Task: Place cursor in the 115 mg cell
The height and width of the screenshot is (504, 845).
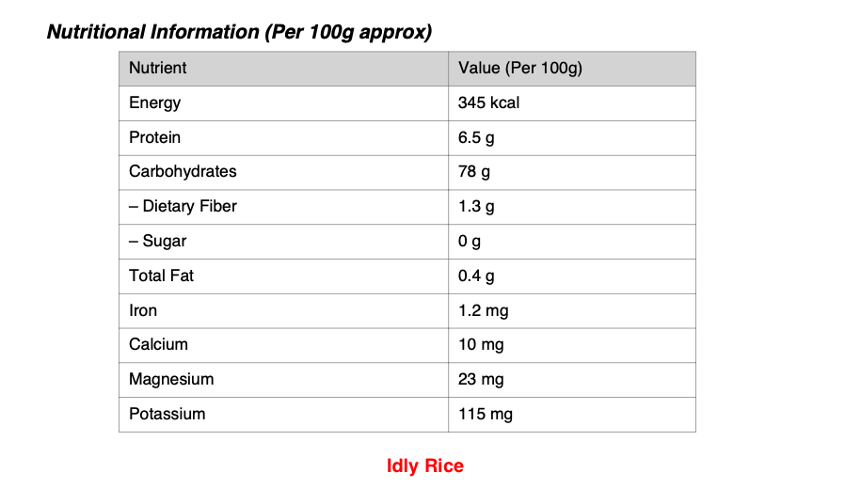Action: pos(485,414)
